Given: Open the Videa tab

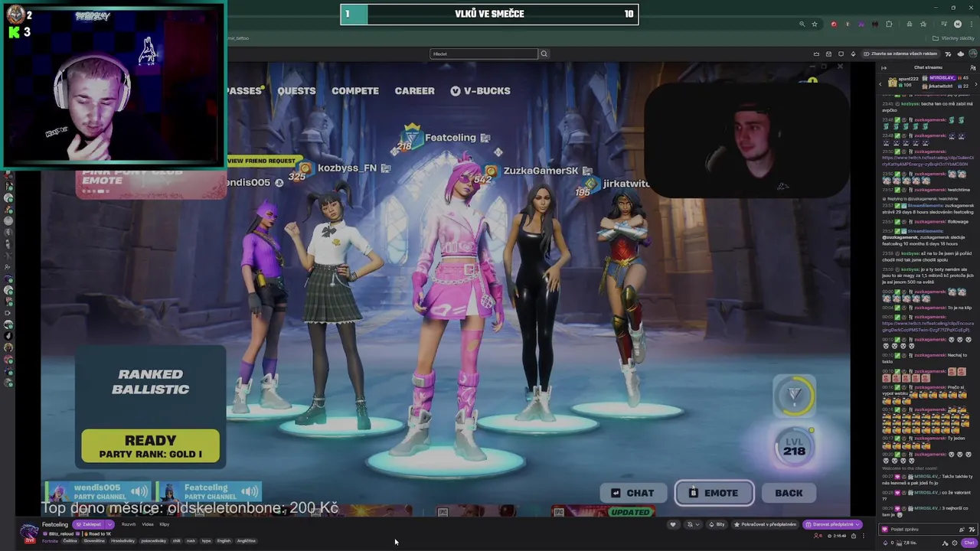Looking at the screenshot, I should click(x=148, y=524).
